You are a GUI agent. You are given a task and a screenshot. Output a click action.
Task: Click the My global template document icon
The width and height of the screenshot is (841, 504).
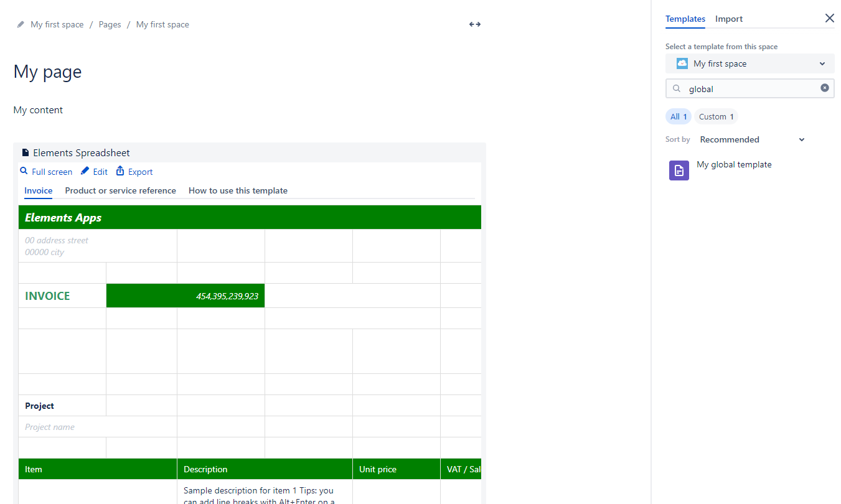pyautogui.click(x=679, y=170)
